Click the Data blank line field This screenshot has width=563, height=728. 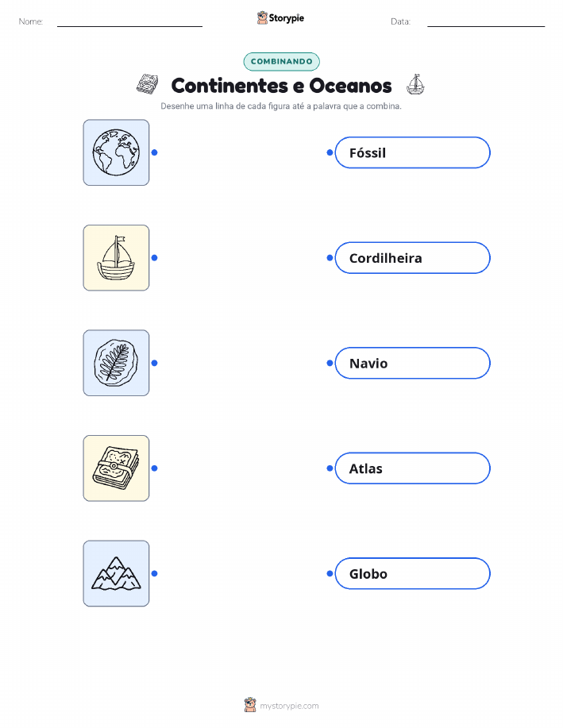click(x=486, y=22)
